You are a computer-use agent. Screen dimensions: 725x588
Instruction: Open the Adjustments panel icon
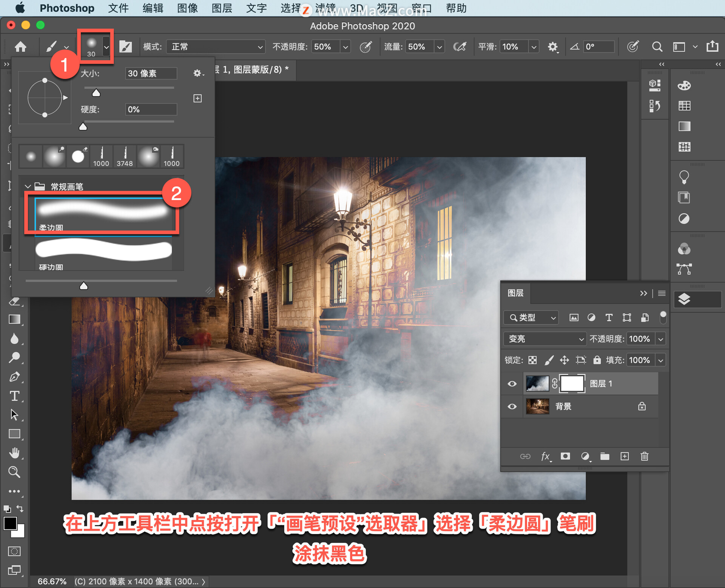tap(684, 219)
